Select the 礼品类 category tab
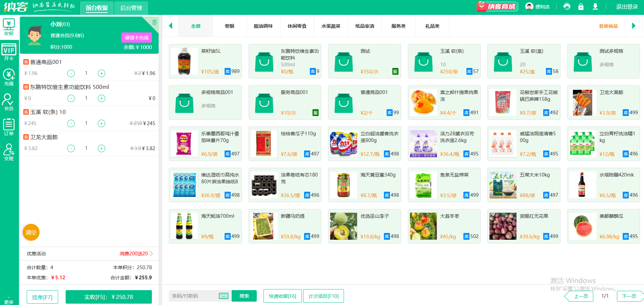Viewport: 644px width, 305px height. 432,26
